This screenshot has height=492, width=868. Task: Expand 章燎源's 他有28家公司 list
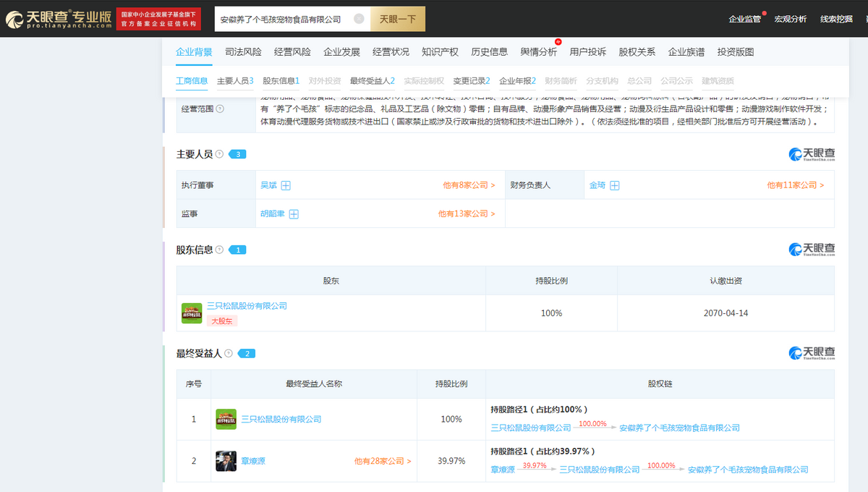pos(383,461)
